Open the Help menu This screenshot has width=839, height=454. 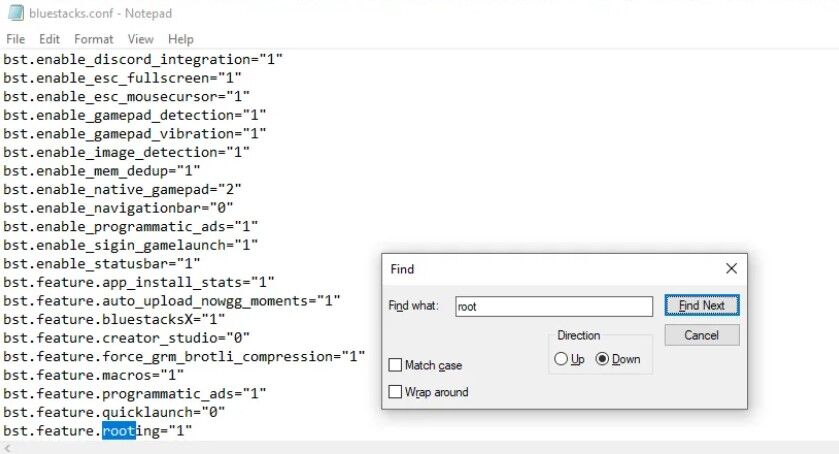181,39
